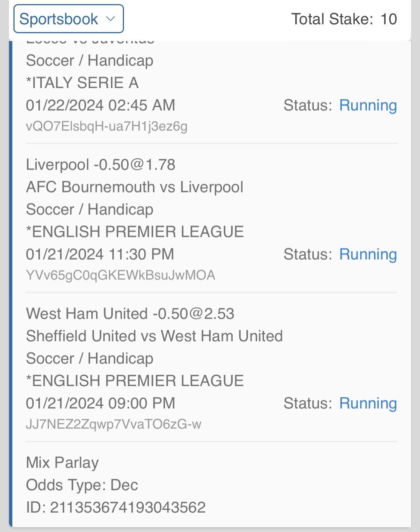Viewport: 420px width, 532px height.
Task: Tap the Odds Type: Dec line
Action: point(82,485)
